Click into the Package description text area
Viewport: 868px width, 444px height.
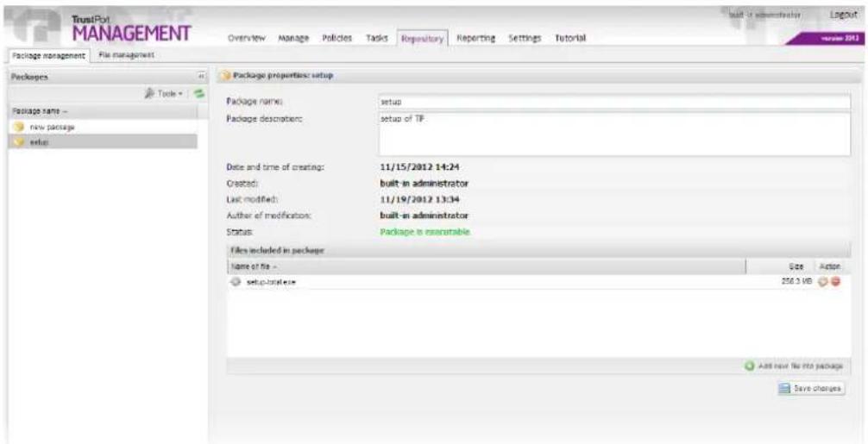click(614, 134)
